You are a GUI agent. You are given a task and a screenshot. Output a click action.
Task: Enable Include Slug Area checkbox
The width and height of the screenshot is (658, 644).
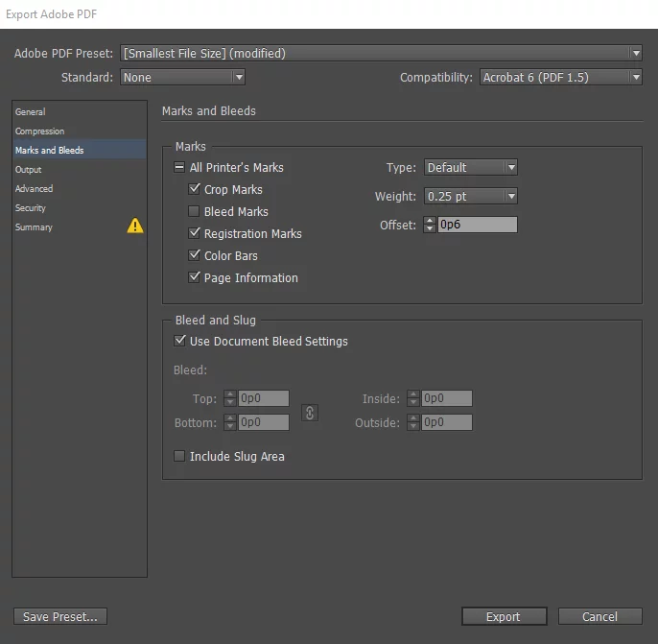(x=179, y=456)
